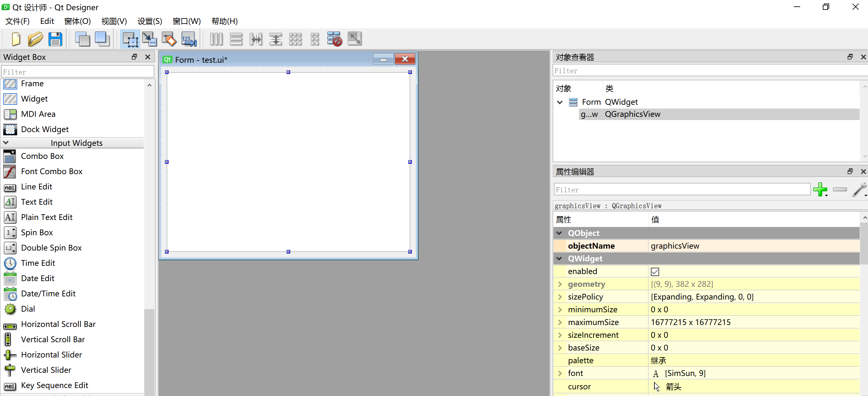Select QGraphicsView item in object tree
The width and height of the screenshot is (868, 396).
(632, 114)
